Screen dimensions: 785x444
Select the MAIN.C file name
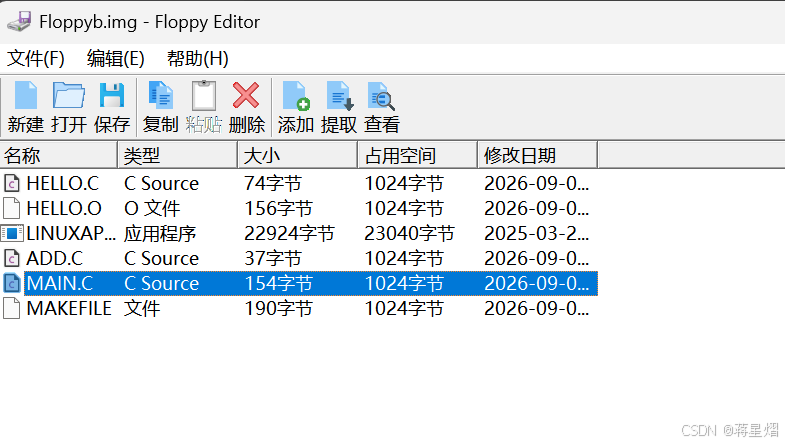tap(60, 284)
